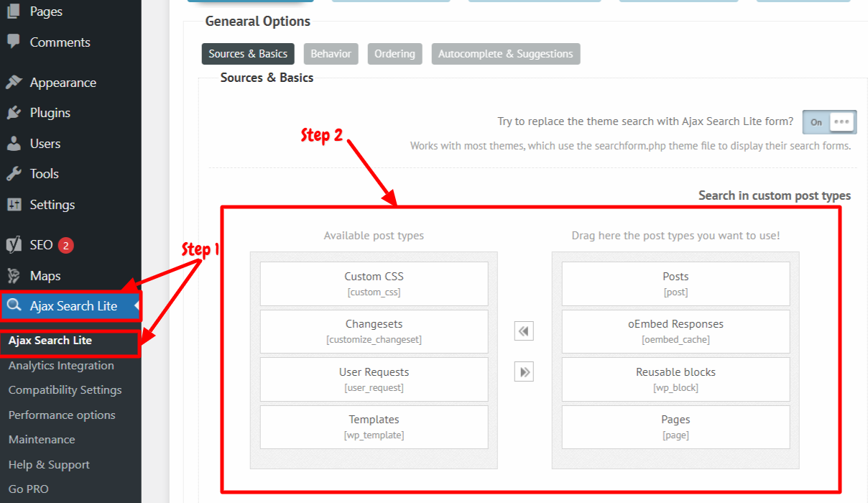
Task: Click the move-left double arrow button
Action: [x=524, y=331]
